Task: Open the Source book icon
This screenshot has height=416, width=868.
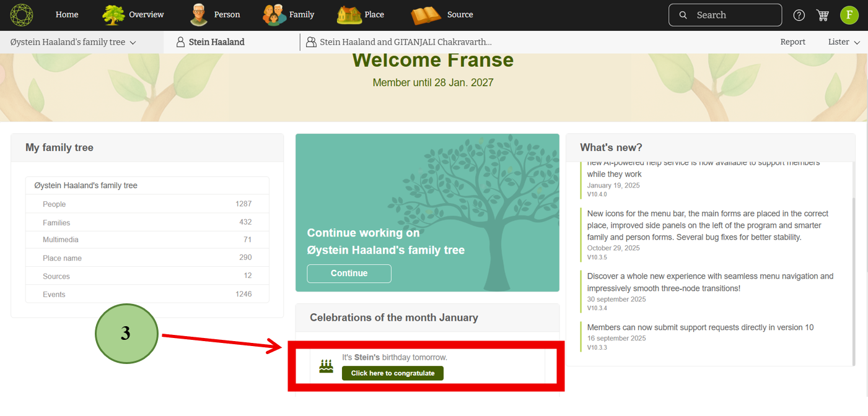Action: pos(426,15)
